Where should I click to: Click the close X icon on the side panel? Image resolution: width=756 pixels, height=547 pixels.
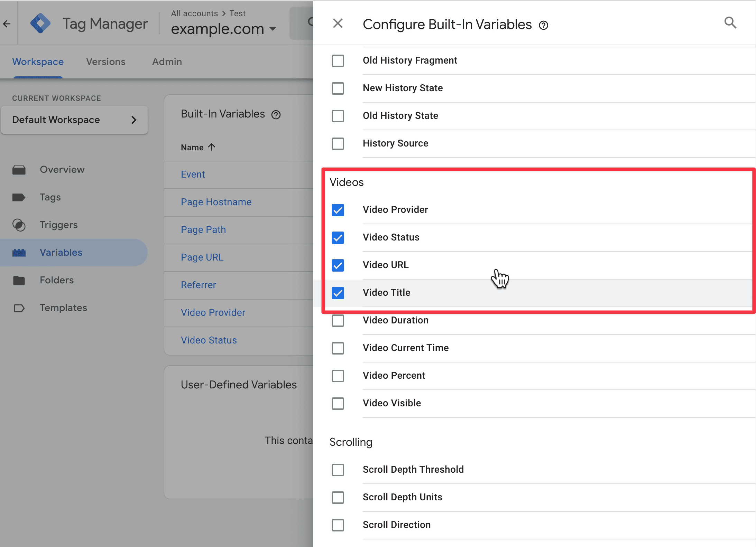pyautogui.click(x=338, y=23)
